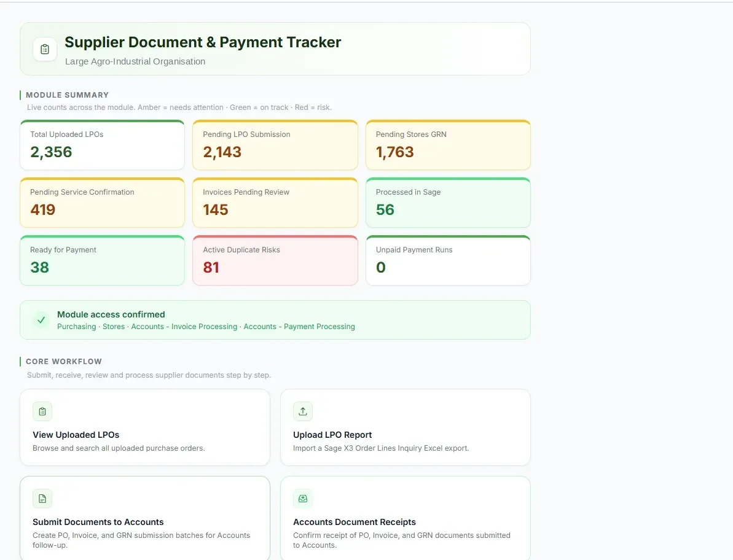Screen dimensions: 733x560
Task: Open Upload LPO Report workflow
Action: [x=406, y=427]
